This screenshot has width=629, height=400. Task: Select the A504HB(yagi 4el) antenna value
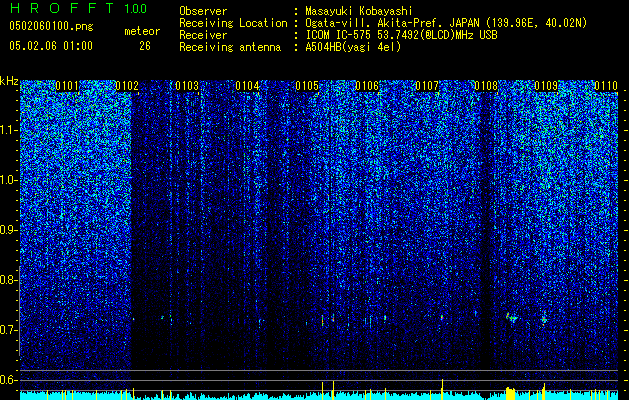click(x=353, y=47)
